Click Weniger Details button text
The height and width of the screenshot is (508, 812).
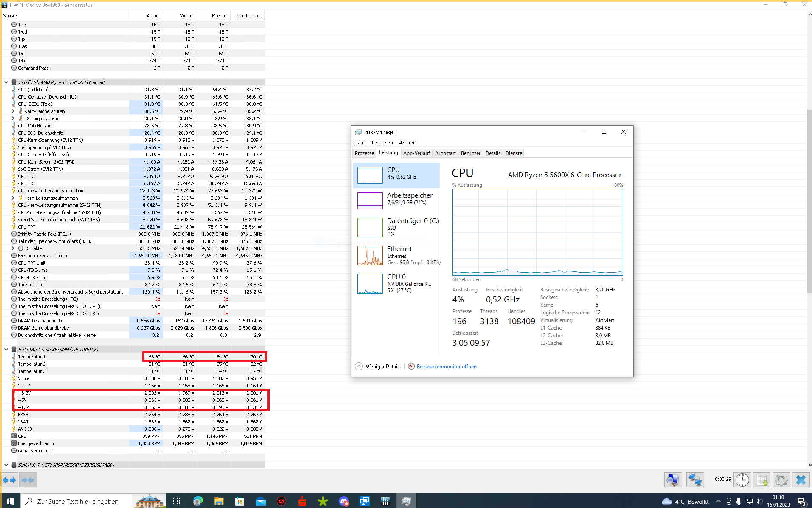click(x=383, y=367)
